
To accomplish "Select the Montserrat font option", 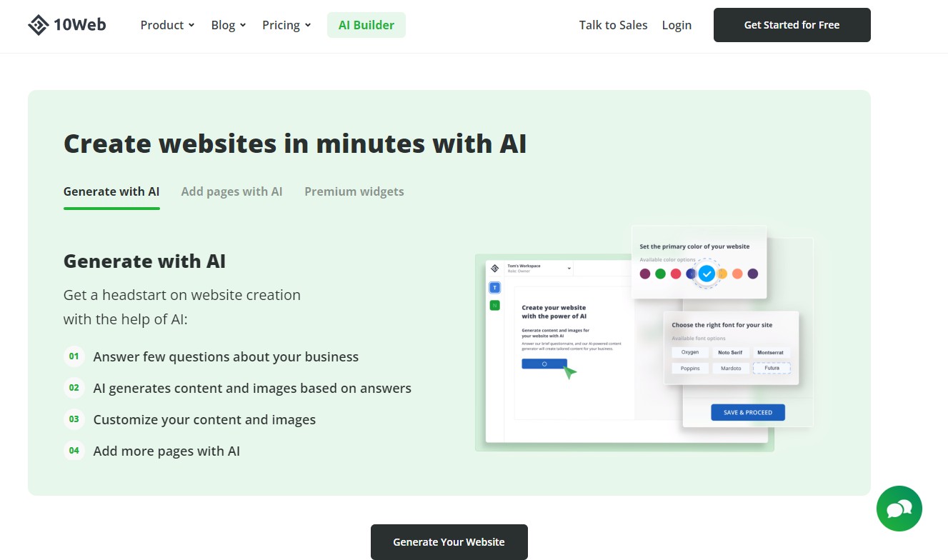I will (770, 352).
